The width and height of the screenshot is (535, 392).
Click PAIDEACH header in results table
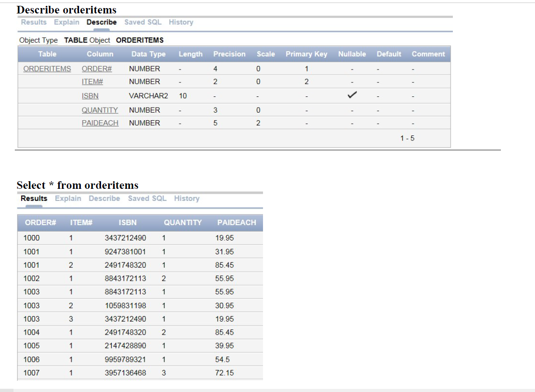(237, 222)
